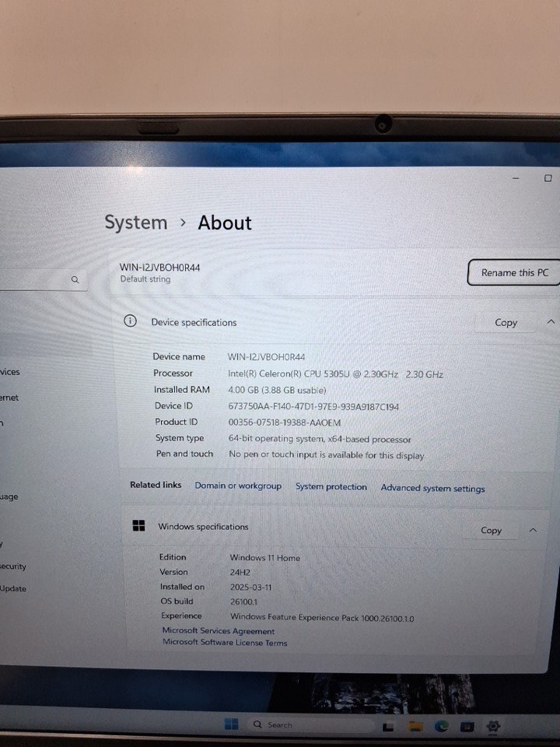Open the Domain or workgroup link
The image size is (560, 747).
(x=238, y=486)
